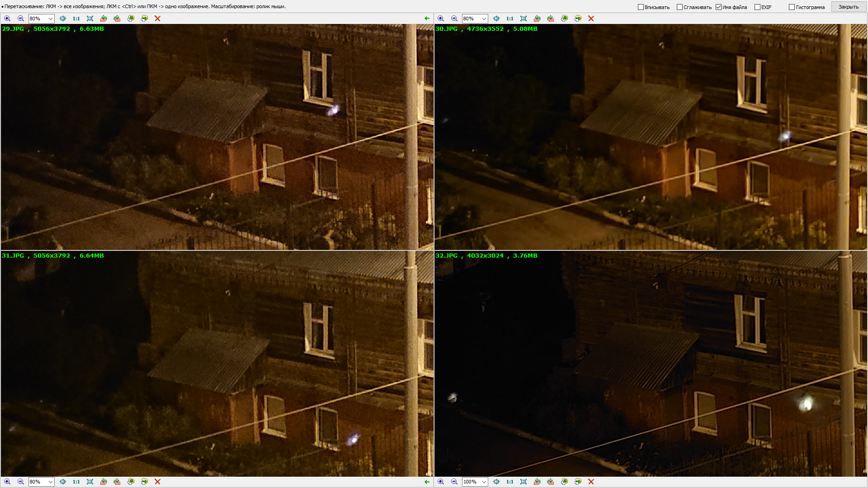Zoom in on the 29.JPG pane
The image size is (868, 488).
(7, 19)
